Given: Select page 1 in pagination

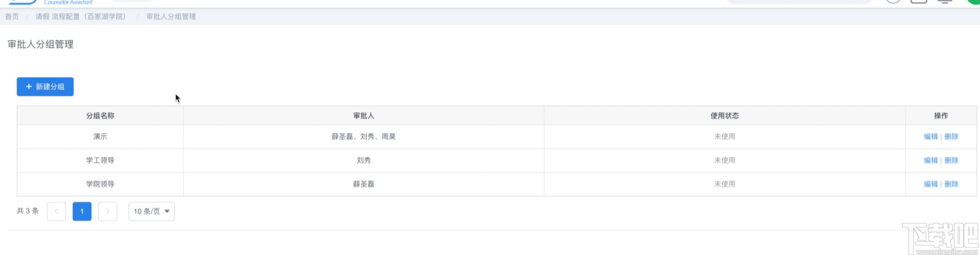Looking at the screenshot, I should (x=82, y=211).
